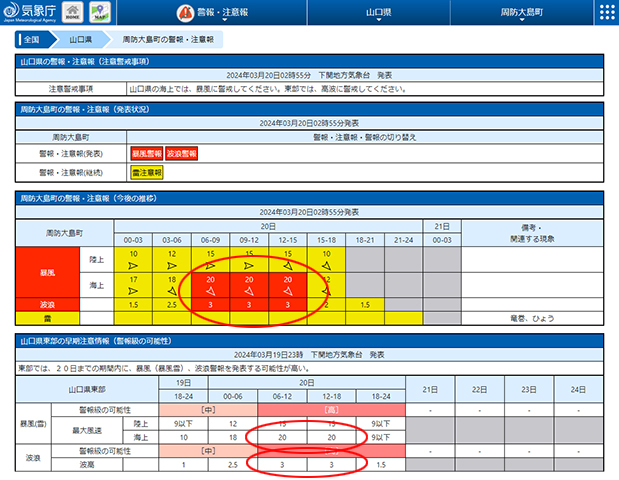Open the grid menu icon at top right
The width and height of the screenshot is (619, 480).
tap(606, 12)
